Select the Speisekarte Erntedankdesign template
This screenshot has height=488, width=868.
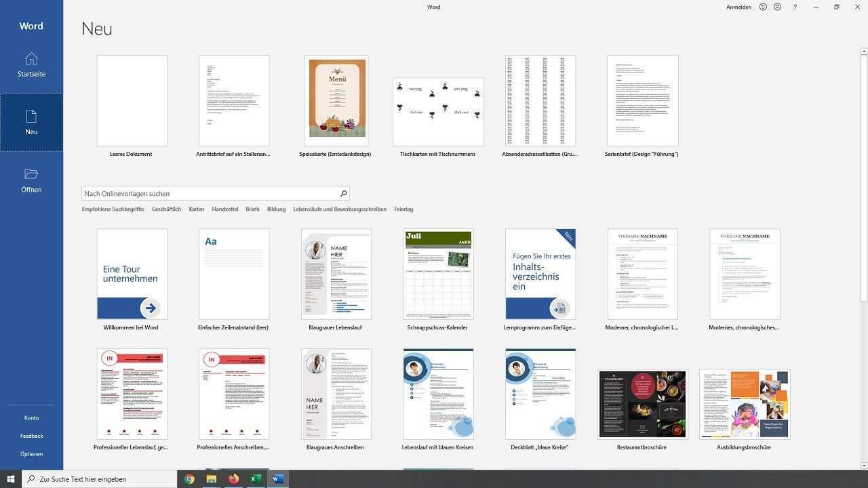coord(336,101)
